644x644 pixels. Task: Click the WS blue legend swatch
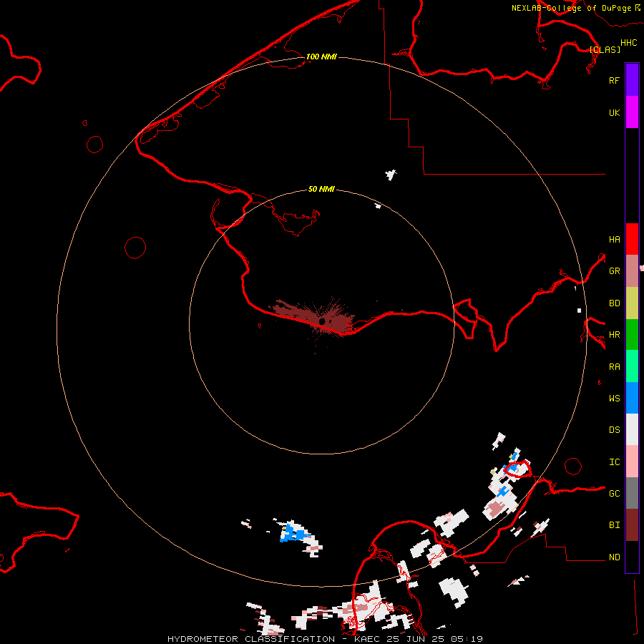coord(632,398)
